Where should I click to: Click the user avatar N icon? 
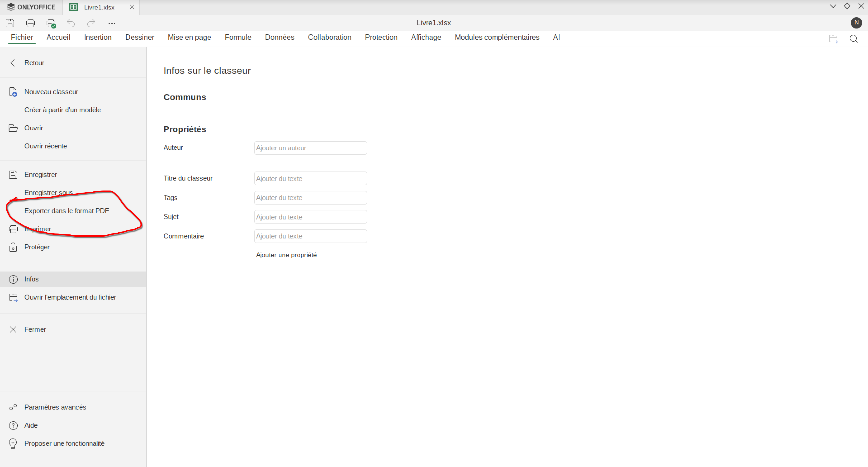click(856, 23)
